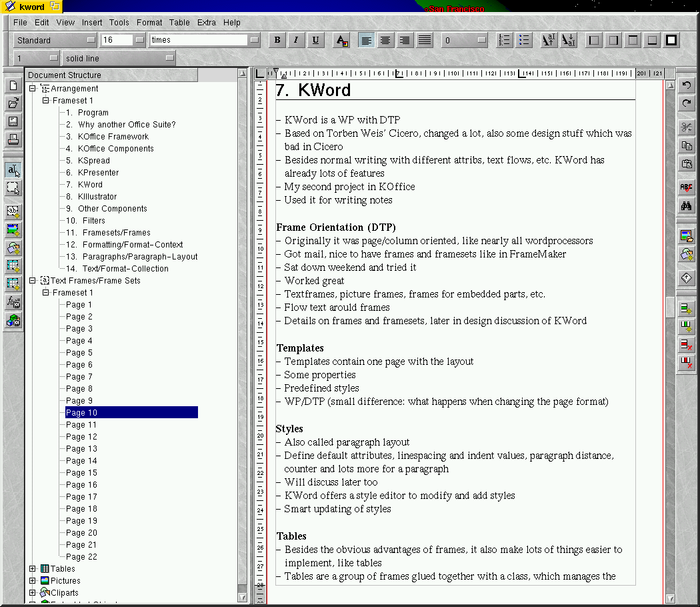The image size is (700, 607).
Task: Open the Standard style dropdown
Action: tap(91, 40)
